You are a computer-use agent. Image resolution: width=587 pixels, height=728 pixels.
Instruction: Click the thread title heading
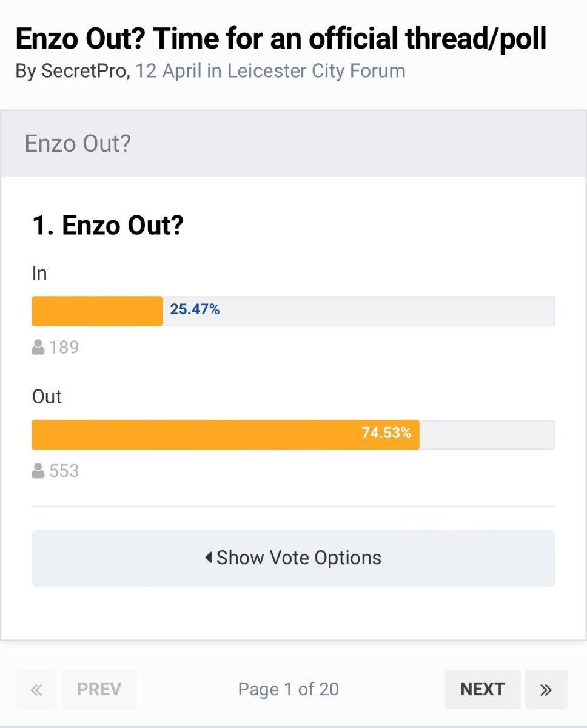(x=281, y=39)
